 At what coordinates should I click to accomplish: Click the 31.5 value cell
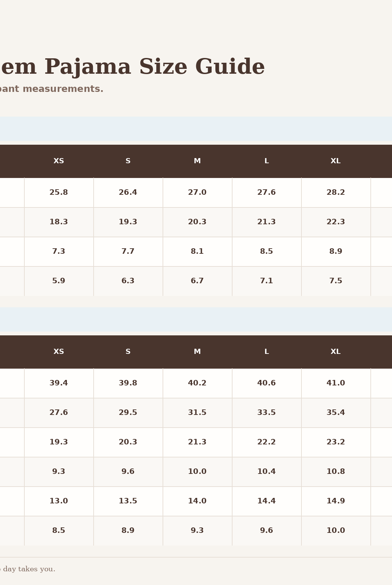(x=197, y=413)
